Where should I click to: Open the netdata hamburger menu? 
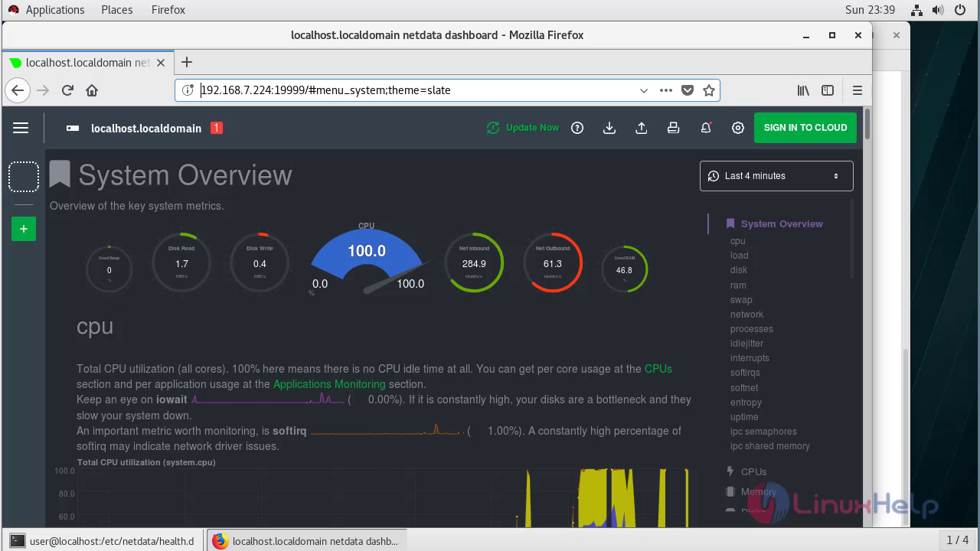pyautogui.click(x=21, y=128)
